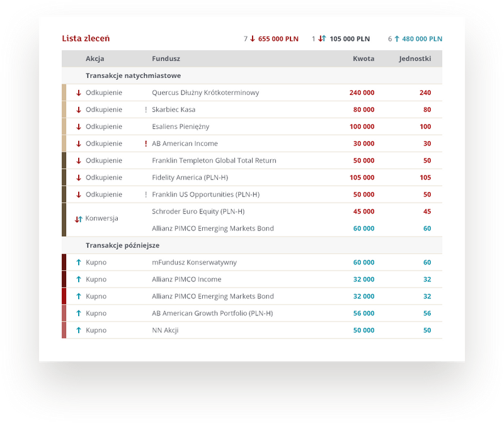The image size is (504, 423).
Task: Click the Jednostki column header
Action: [x=415, y=59]
